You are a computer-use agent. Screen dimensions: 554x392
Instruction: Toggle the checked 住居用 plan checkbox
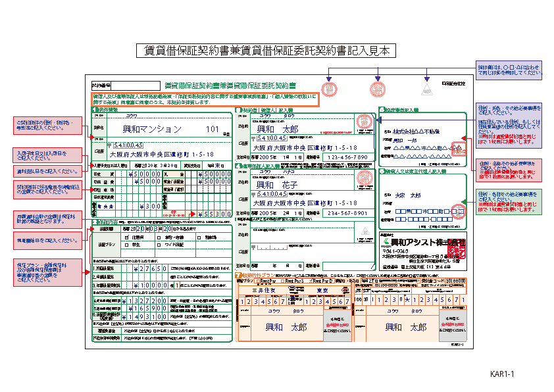(127, 237)
